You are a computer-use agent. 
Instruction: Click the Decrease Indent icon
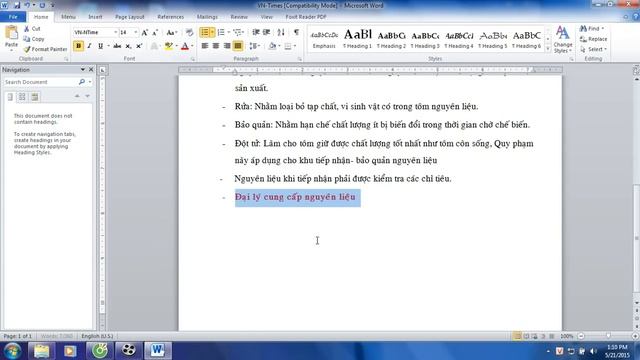pos(256,32)
